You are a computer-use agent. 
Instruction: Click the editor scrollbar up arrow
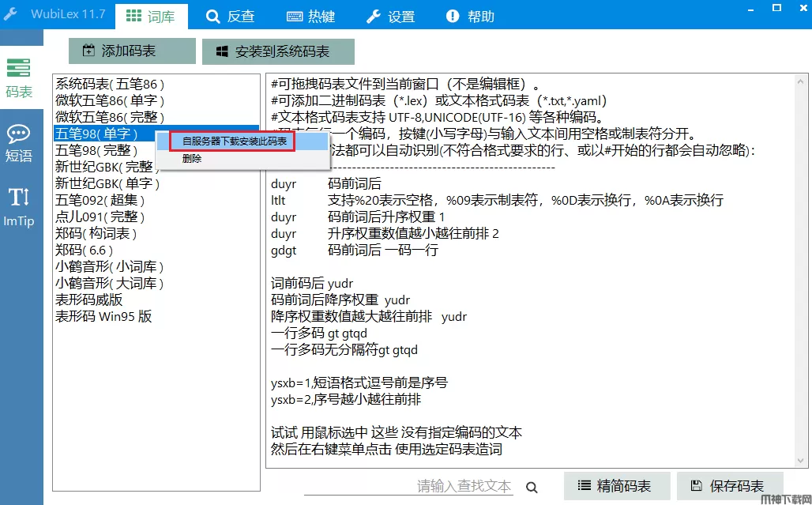pos(801,81)
